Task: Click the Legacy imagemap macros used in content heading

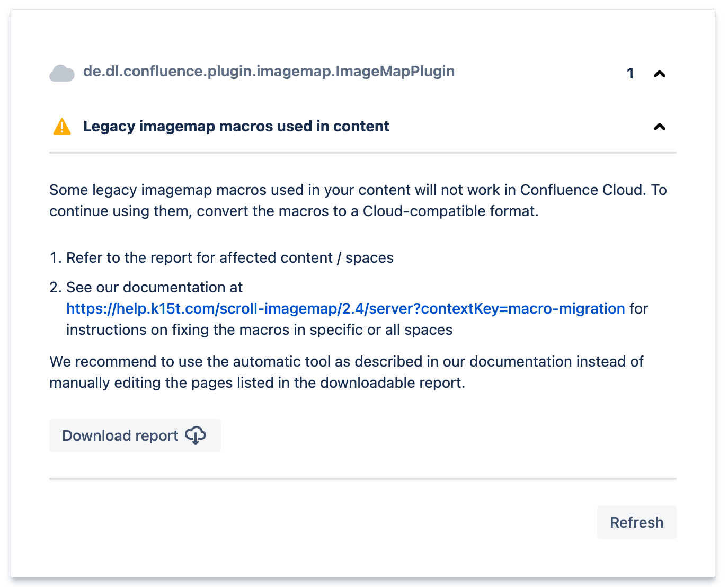Action: pos(236,127)
